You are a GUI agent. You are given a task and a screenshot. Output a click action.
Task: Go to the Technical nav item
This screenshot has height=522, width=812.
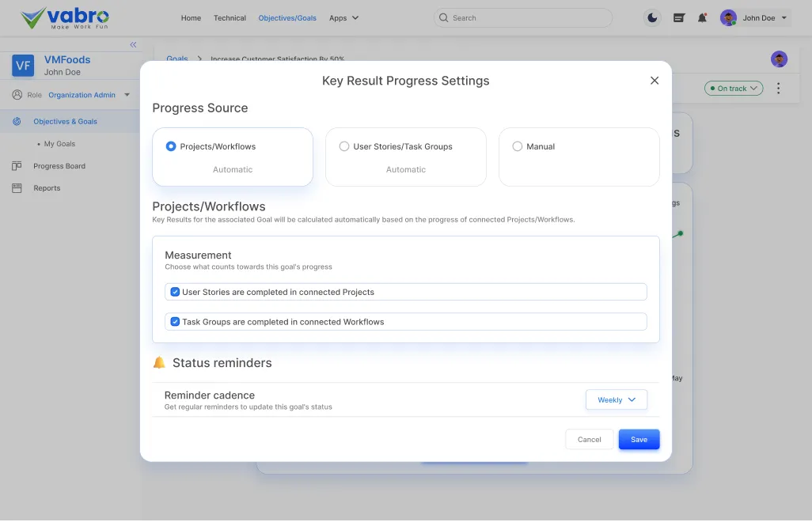230,18
